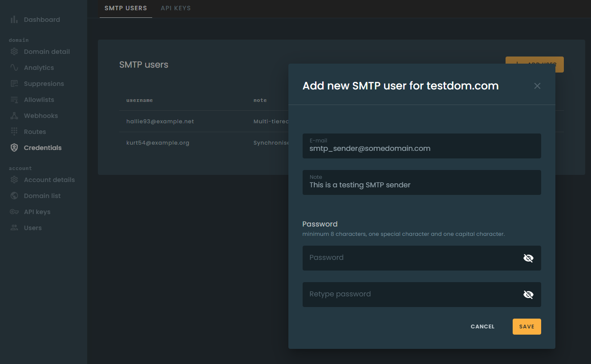Show the Password field contents
This screenshot has height=364, width=591.
(528, 258)
